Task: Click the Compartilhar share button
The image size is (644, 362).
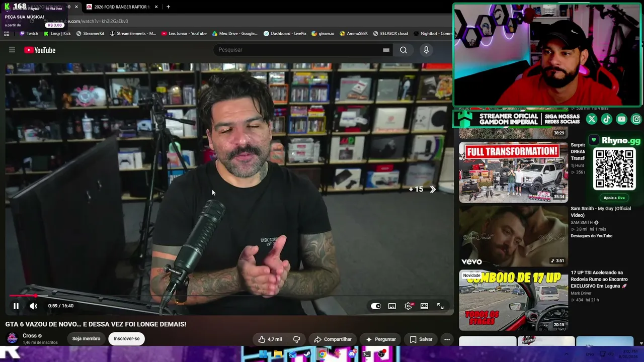Action: [x=333, y=339]
